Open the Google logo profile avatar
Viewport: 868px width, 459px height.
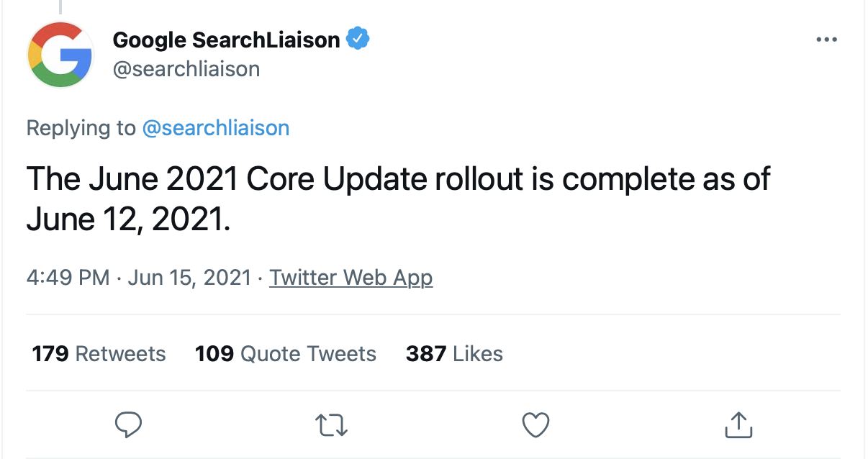[x=60, y=55]
